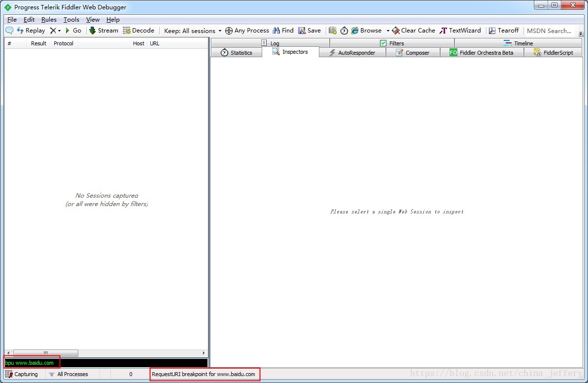Viewport: 588px width, 383px height.
Task: Toggle Stream mode in toolbar
Action: pos(104,31)
